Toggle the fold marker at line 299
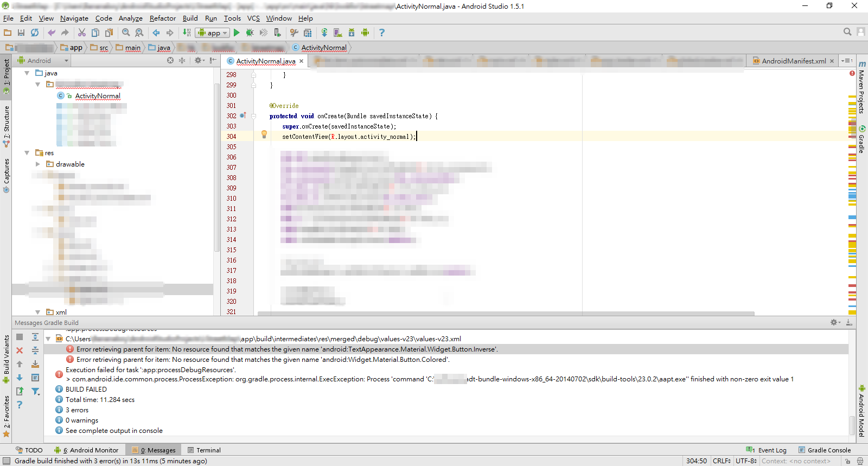This screenshot has width=868, height=466. [253, 85]
